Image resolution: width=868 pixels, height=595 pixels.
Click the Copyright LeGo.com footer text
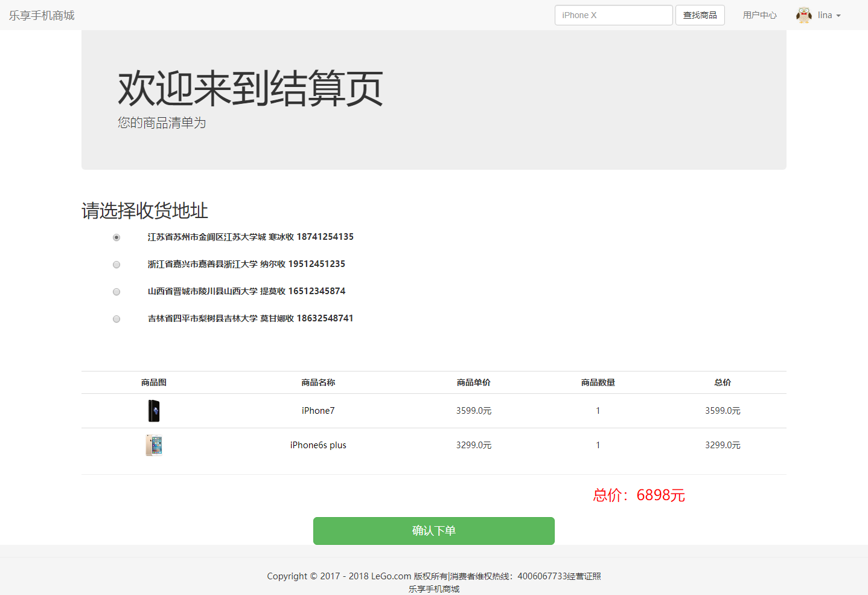coord(434,576)
